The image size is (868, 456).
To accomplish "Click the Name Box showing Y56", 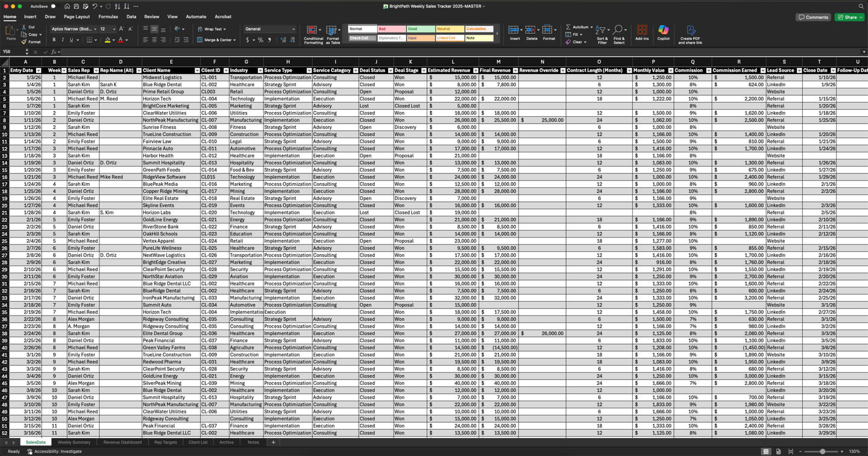I will [x=12, y=52].
